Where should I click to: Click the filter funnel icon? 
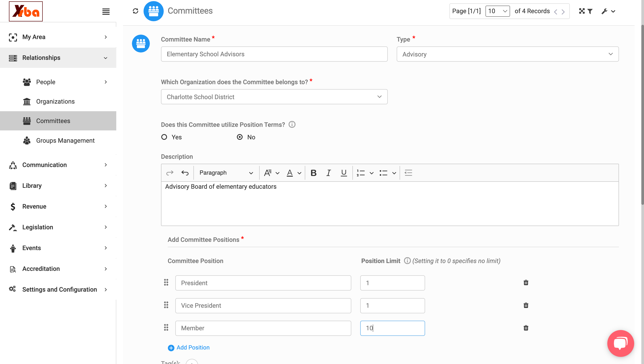click(590, 11)
